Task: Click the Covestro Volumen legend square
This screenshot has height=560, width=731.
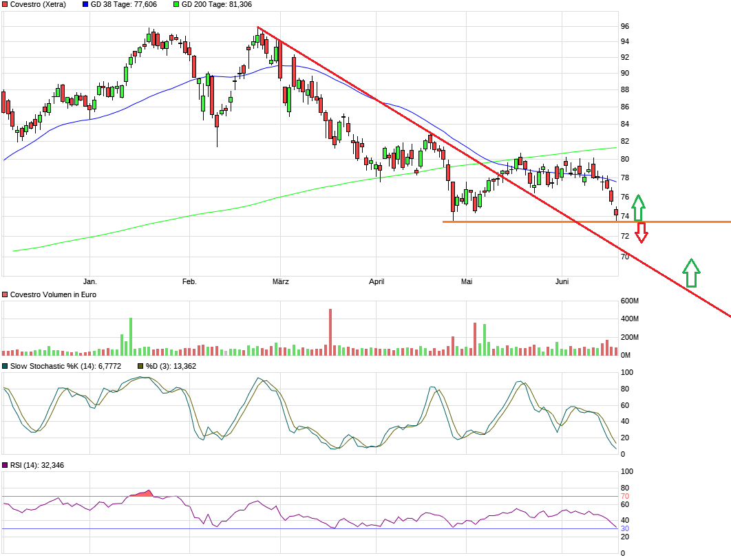Action: [x=6, y=294]
